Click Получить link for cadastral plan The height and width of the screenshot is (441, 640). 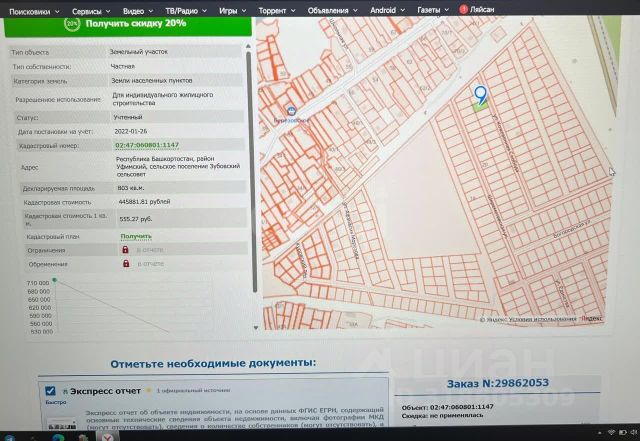136,236
